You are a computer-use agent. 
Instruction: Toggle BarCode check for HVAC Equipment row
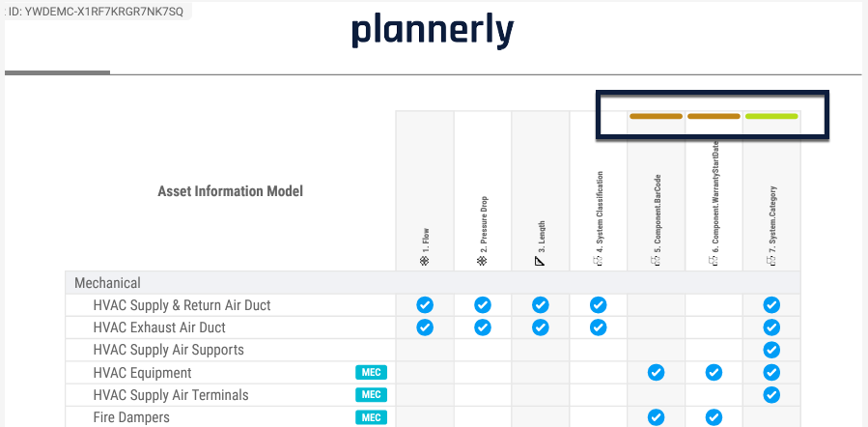[656, 372]
